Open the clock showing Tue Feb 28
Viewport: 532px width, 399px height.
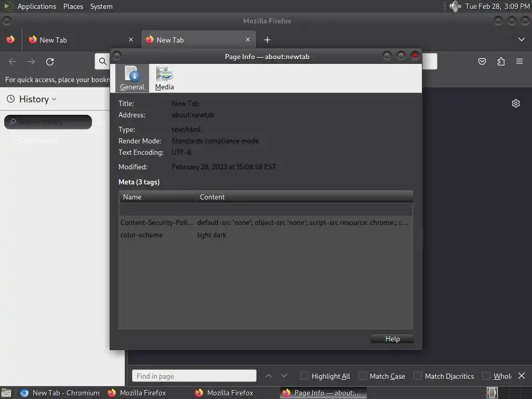[x=497, y=6]
